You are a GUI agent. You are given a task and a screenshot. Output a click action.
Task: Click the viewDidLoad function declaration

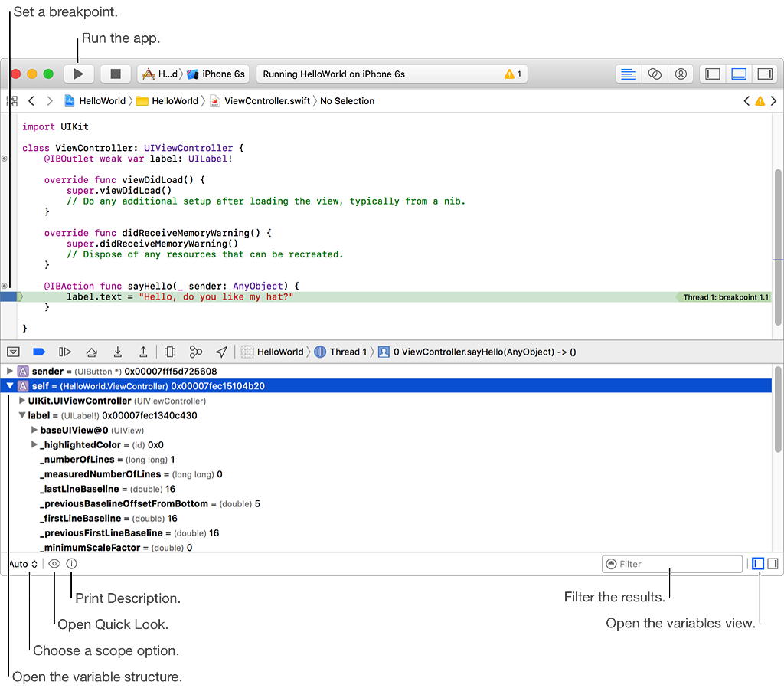click(124, 179)
